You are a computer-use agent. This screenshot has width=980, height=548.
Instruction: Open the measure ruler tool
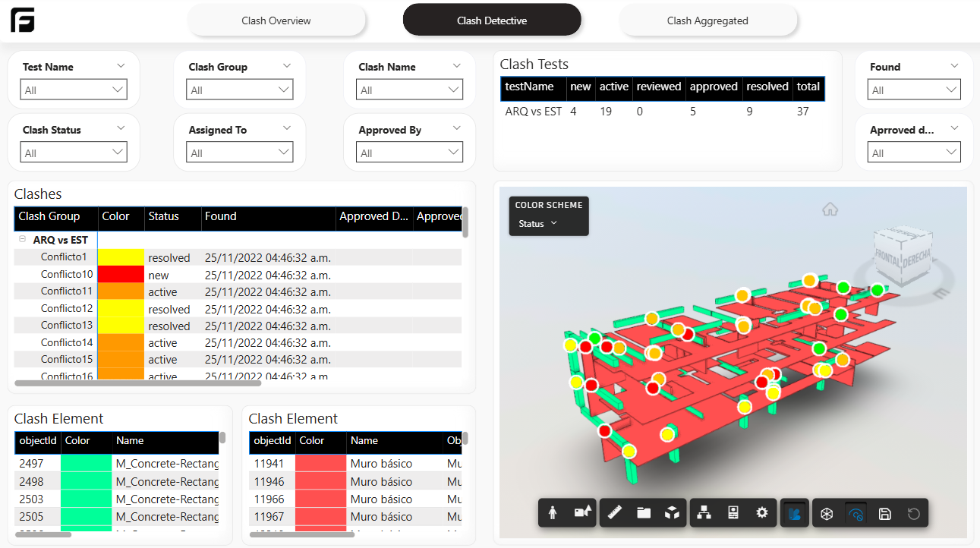pyautogui.click(x=615, y=513)
